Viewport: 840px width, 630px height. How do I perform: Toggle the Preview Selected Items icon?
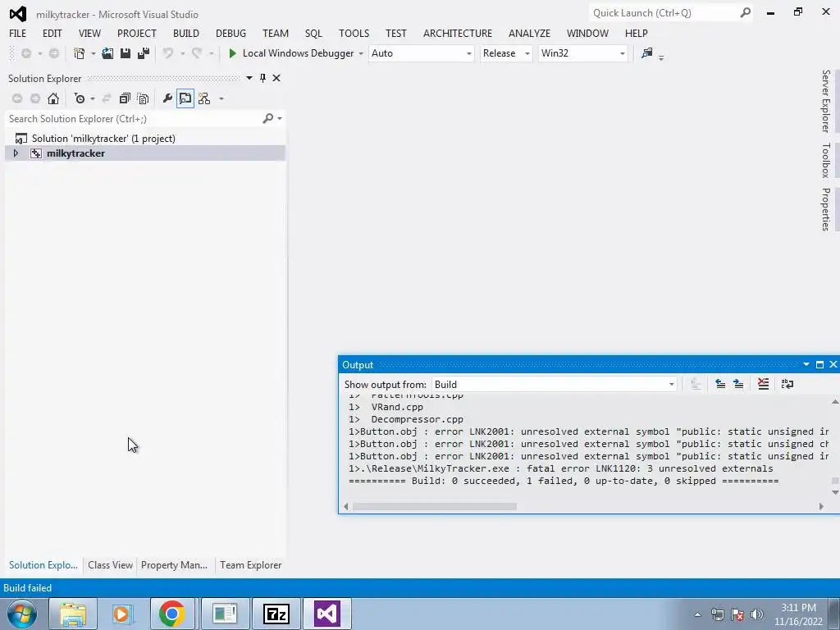click(185, 98)
